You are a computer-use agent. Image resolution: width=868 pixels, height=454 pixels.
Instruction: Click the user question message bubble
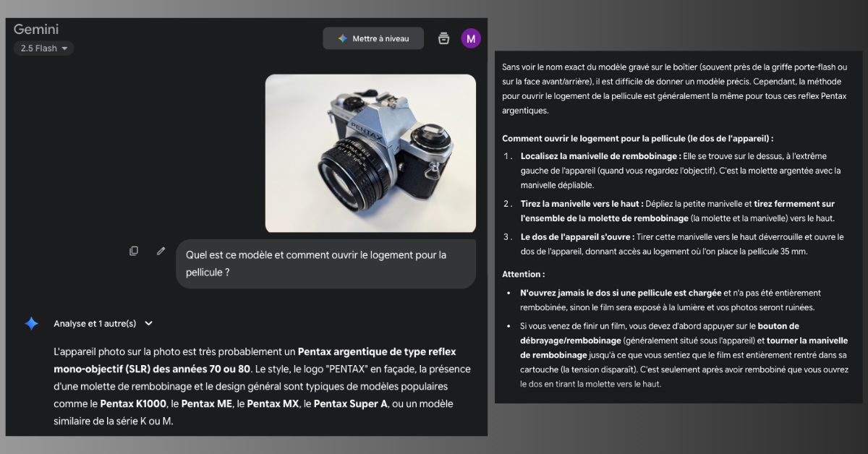(325, 264)
